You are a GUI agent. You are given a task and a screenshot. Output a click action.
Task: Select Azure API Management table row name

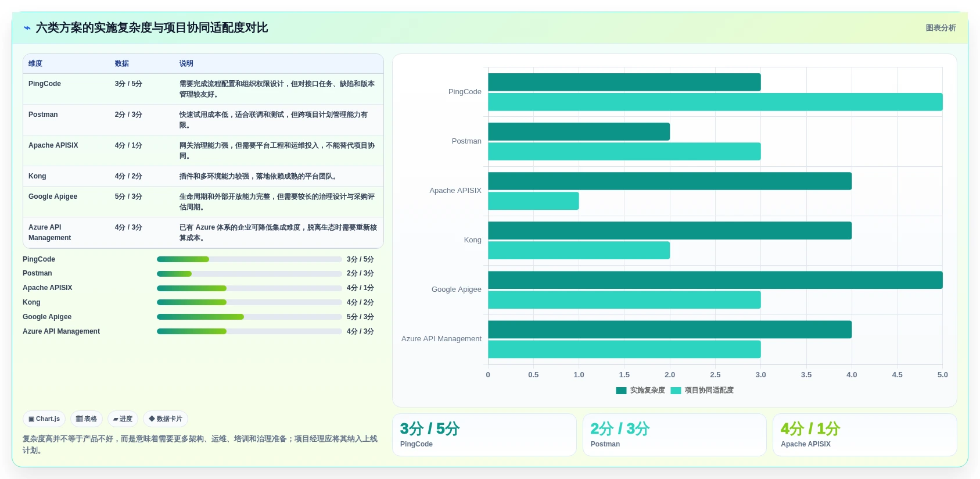[50, 233]
